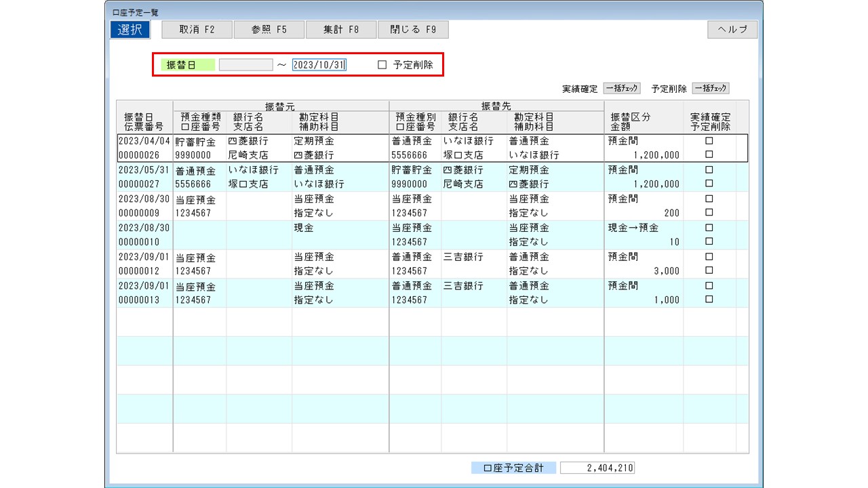868x488 pixels.
Task: Click slip number 00000027
Action: pyautogui.click(x=138, y=184)
